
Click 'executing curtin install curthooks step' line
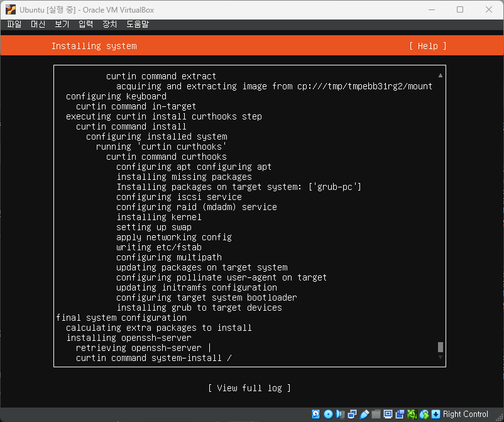click(164, 116)
